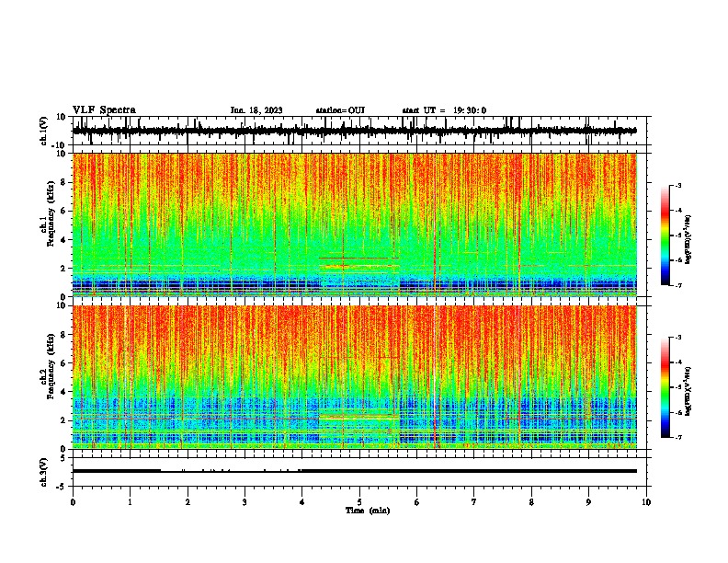Click the "-7" label on ch.2 color scale
The width and height of the screenshot is (728, 563).
[677, 437]
